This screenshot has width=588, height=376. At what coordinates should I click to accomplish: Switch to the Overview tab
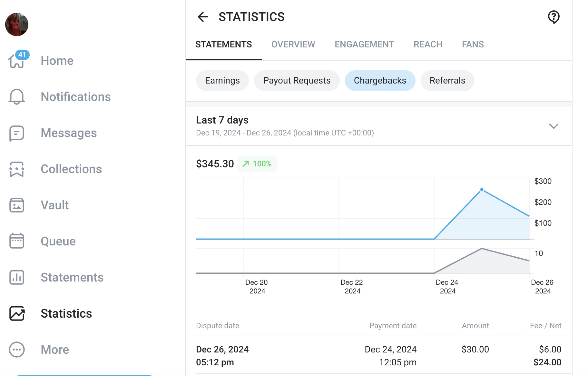293,45
